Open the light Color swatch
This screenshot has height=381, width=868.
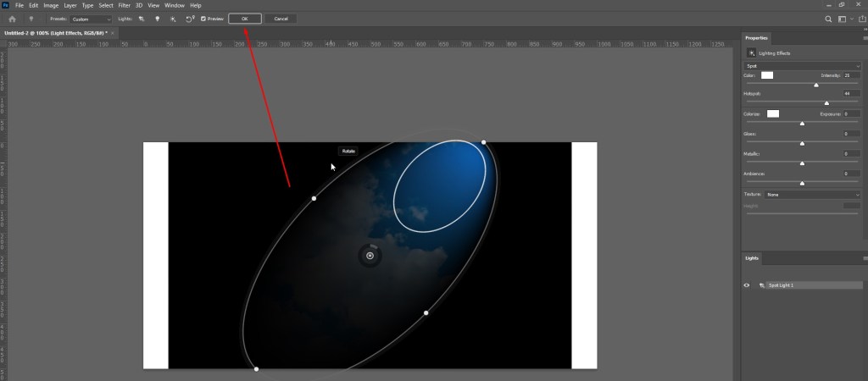[x=766, y=75]
